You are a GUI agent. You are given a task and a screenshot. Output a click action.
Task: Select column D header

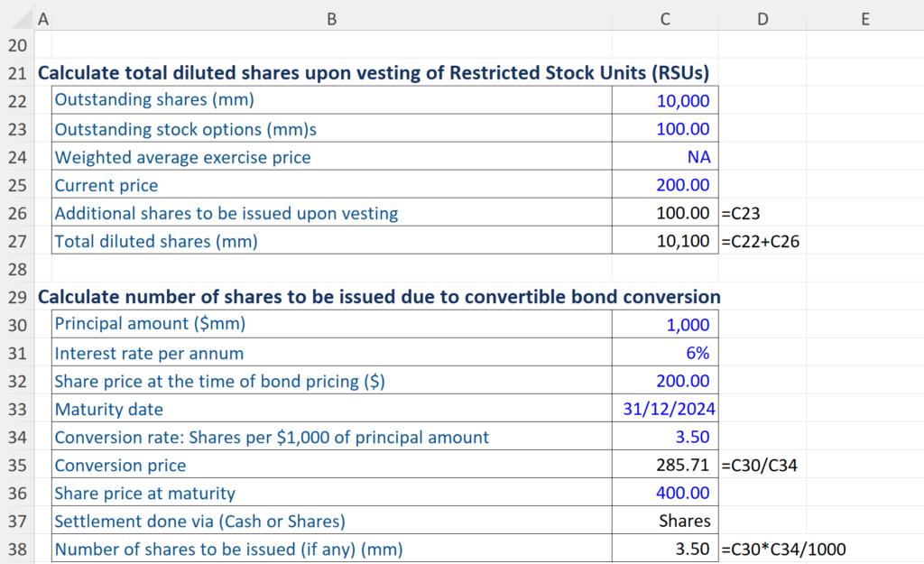click(x=762, y=18)
